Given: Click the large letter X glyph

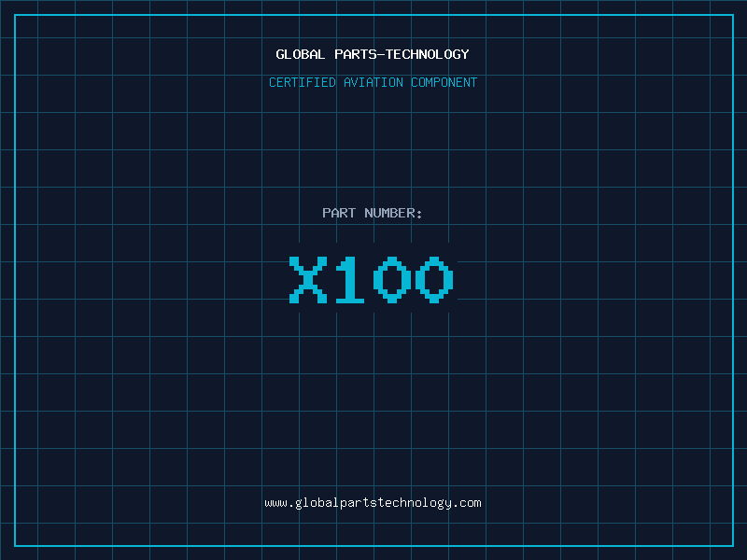Looking at the screenshot, I should [x=308, y=279].
